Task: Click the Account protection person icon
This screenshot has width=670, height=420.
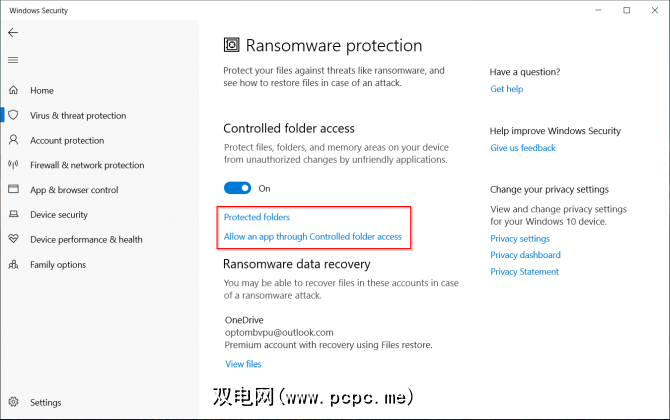Action: pos(13,140)
